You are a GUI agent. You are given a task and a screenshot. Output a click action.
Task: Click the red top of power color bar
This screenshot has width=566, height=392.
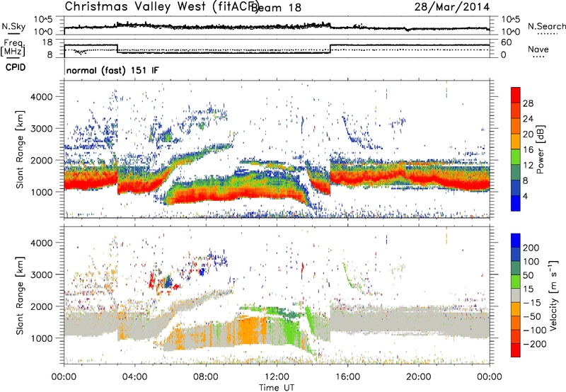coord(516,95)
